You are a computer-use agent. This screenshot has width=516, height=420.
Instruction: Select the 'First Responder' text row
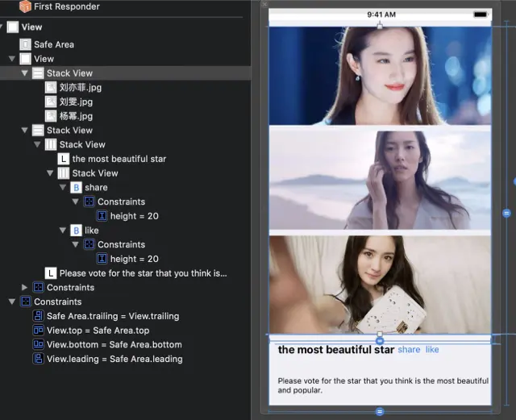tap(67, 6)
